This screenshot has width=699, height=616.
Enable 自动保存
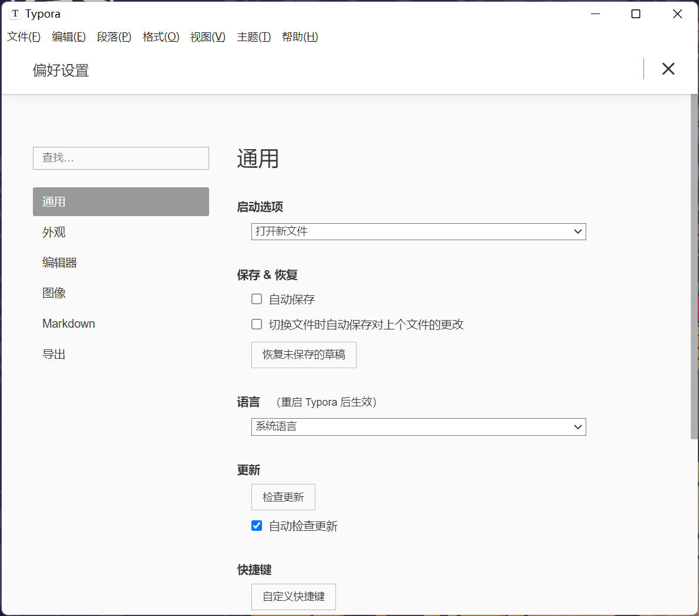(x=257, y=298)
